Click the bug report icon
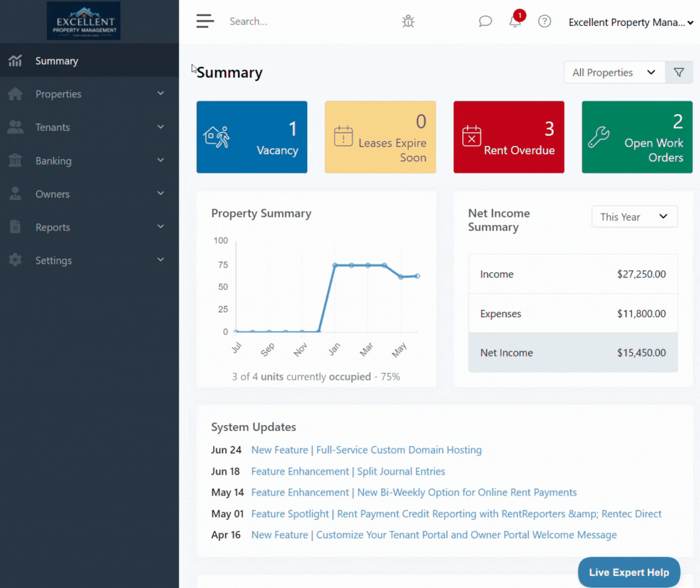This screenshot has width=700, height=588. pyautogui.click(x=408, y=21)
